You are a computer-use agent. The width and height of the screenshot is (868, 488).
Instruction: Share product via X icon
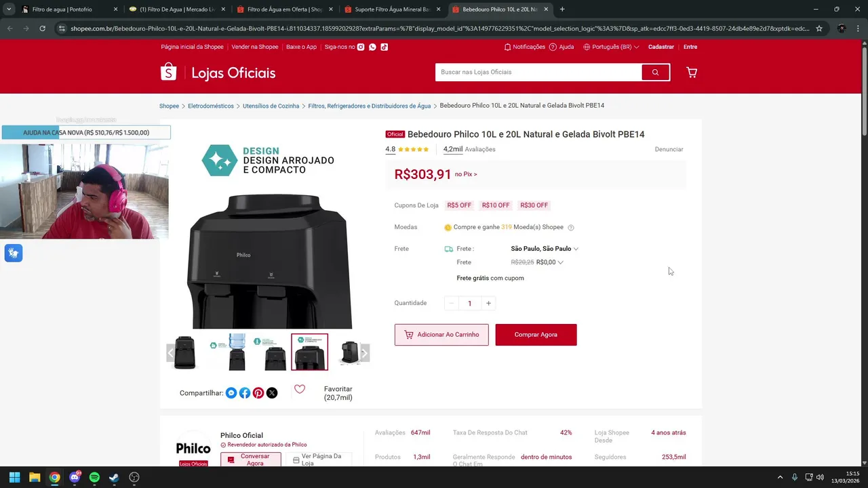click(272, 393)
